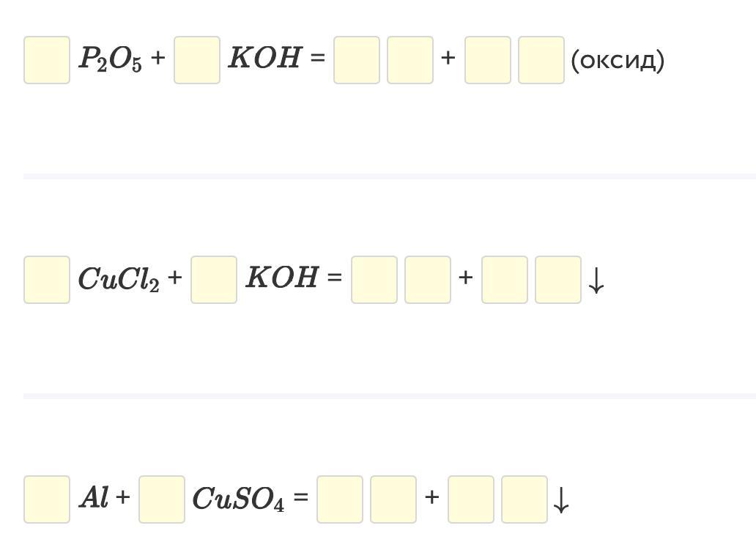Click first product formula box in Al equation
The width and height of the screenshot is (756, 550).
point(393,499)
